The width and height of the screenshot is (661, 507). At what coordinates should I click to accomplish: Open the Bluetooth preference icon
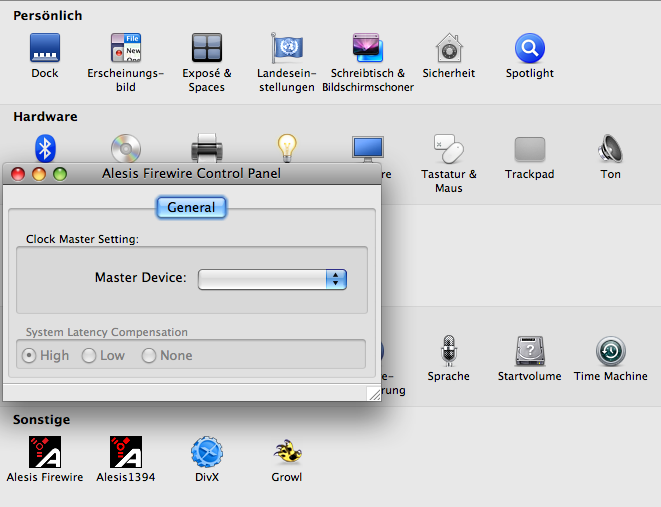point(45,148)
